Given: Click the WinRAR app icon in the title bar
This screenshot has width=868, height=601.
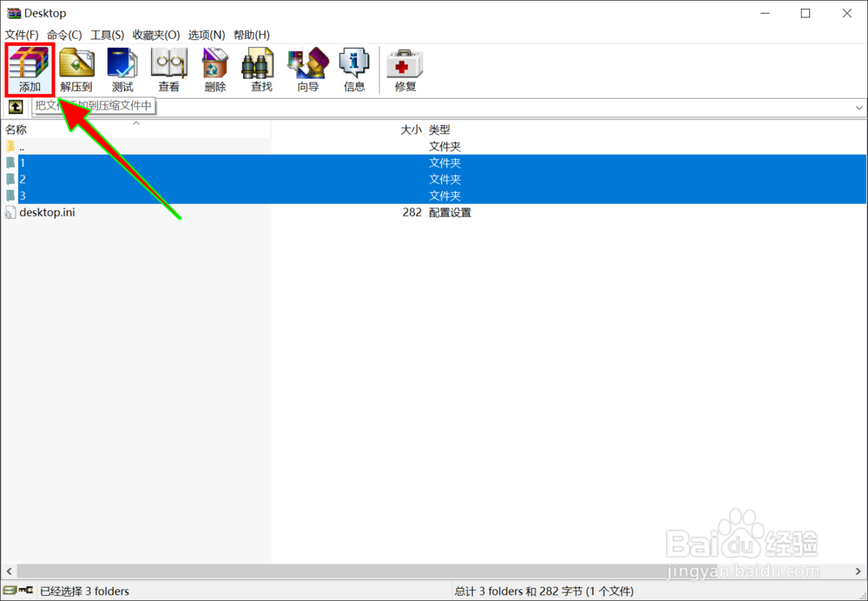Looking at the screenshot, I should (13, 13).
